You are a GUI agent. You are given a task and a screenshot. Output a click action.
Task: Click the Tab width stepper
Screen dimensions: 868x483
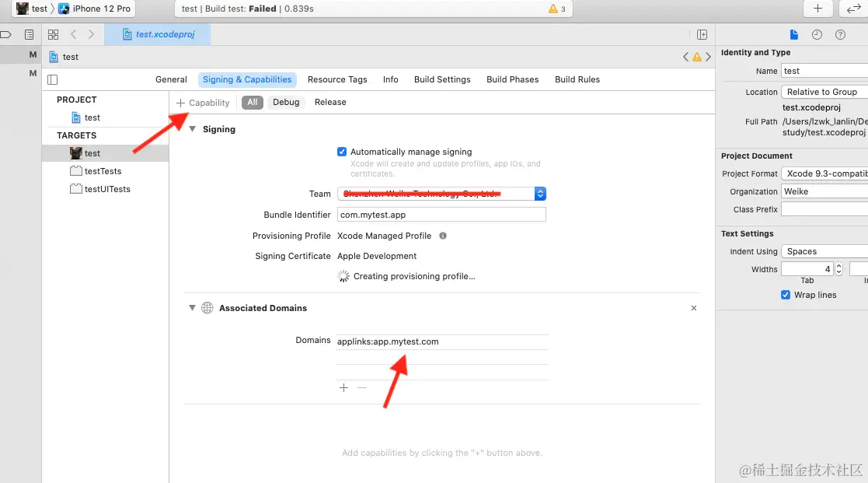(838, 269)
